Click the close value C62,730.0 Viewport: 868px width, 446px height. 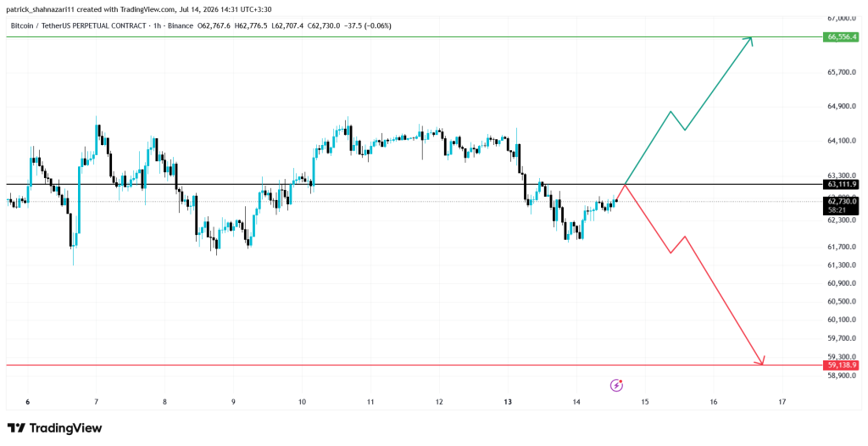pyautogui.click(x=325, y=26)
